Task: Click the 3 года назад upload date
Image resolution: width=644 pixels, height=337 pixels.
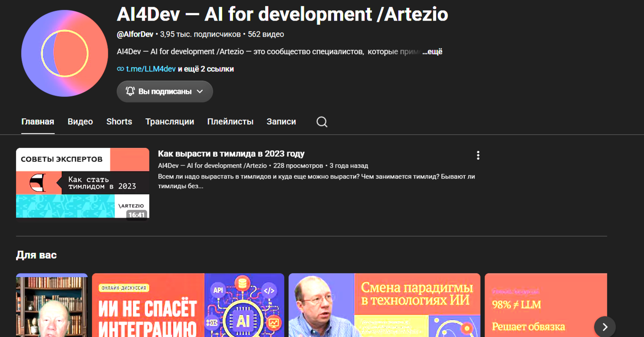Action: tap(349, 166)
